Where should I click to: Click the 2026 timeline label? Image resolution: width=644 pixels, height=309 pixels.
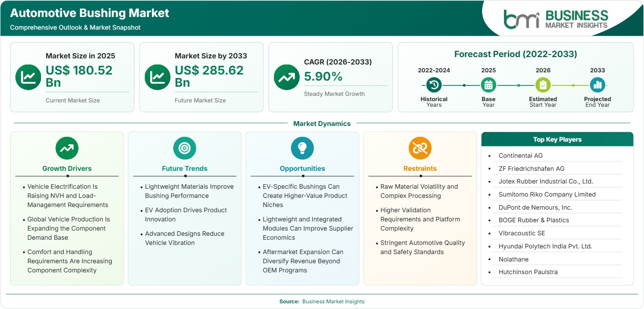[543, 70]
